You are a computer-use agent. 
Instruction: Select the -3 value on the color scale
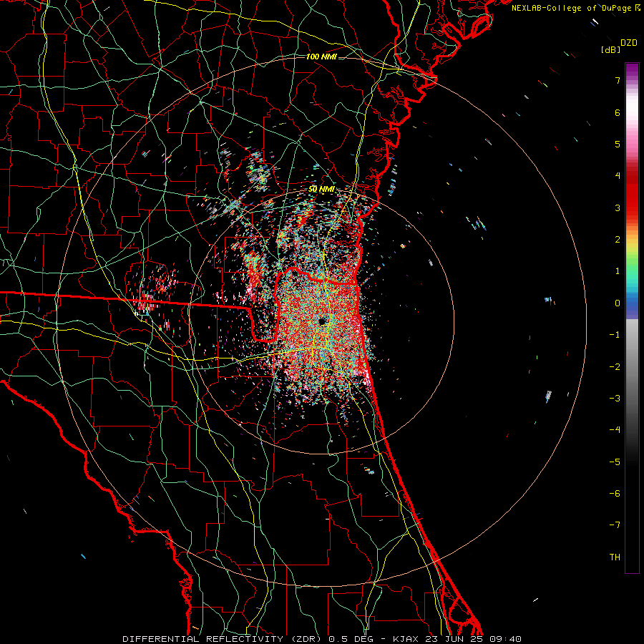tap(615, 398)
